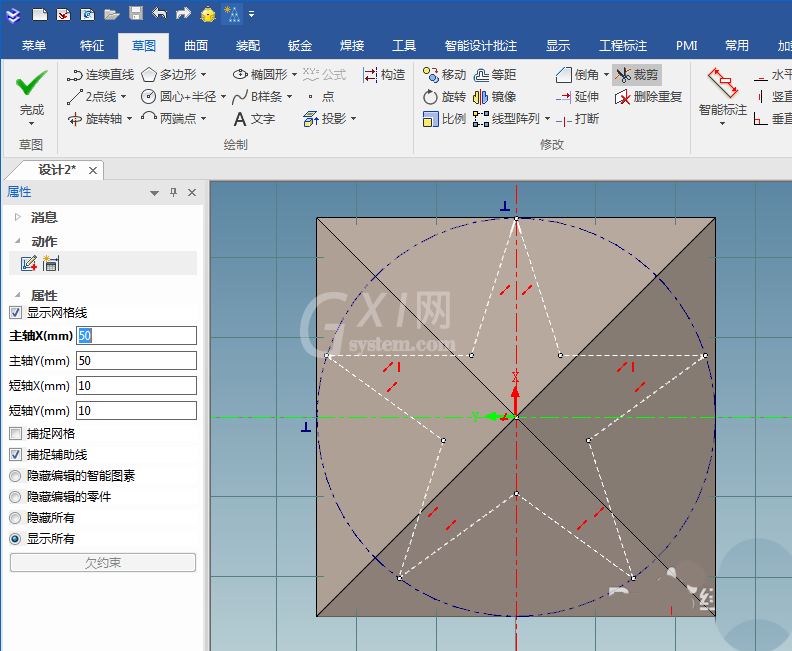Open the 属性 panel options dropdown arrow
Image resolution: width=792 pixels, height=651 pixels.
(x=155, y=193)
